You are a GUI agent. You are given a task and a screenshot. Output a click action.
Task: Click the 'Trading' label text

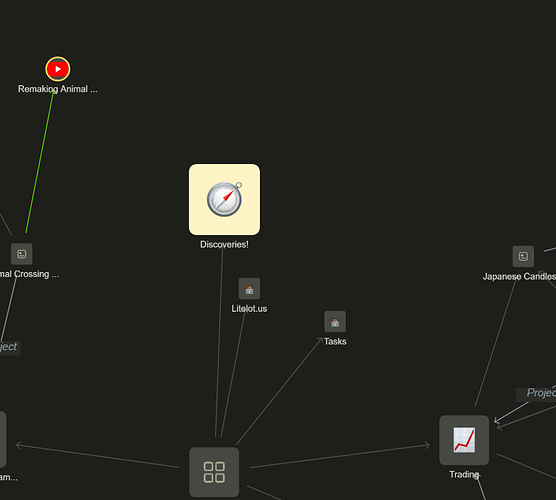[464, 474]
